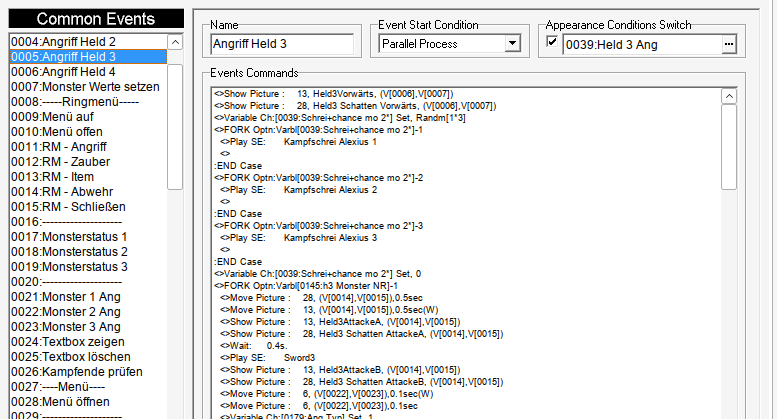The image size is (777, 419).
Task: Click into the Name input field
Action: point(281,44)
